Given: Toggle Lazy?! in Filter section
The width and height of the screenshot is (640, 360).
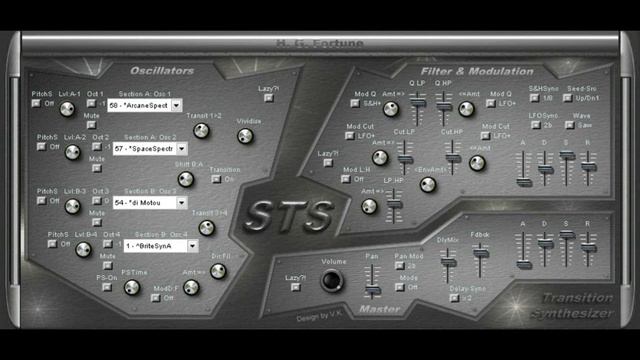Looking at the screenshot, I should [328, 163].
